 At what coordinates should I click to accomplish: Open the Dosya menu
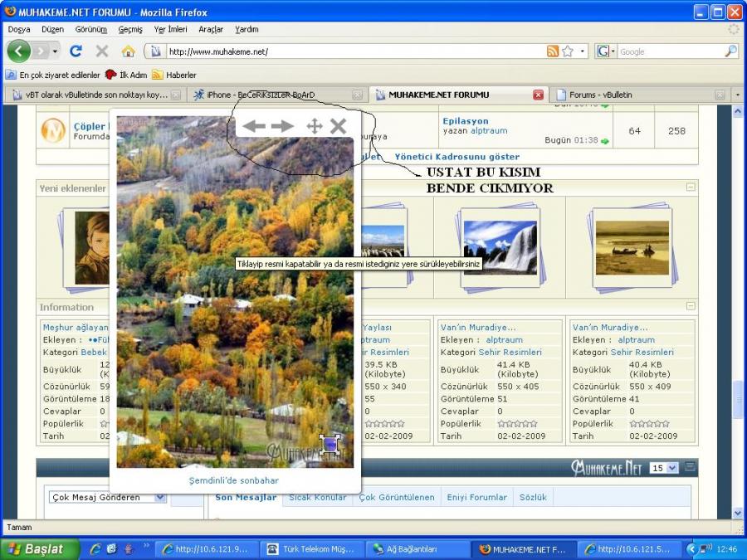pyautogui.click(x=19, y=29)
